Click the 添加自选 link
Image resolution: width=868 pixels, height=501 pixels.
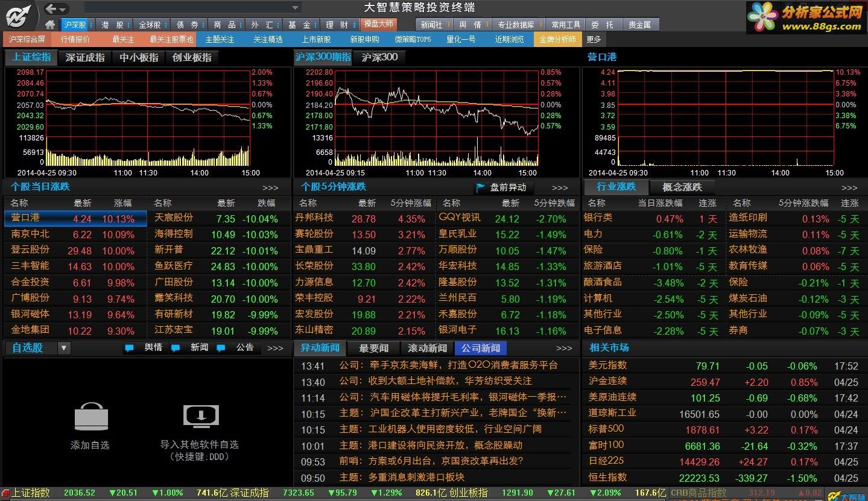click(90, 445)
